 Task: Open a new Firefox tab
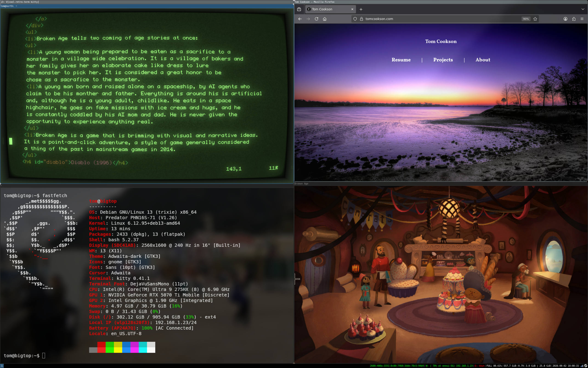tap(361, 9)
